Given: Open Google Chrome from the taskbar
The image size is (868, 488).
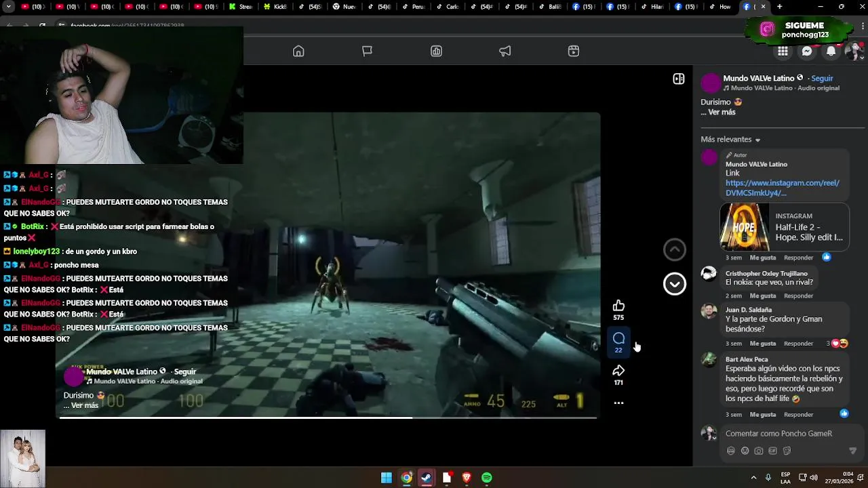Looking at the screenshot, I should click(406, 478).
